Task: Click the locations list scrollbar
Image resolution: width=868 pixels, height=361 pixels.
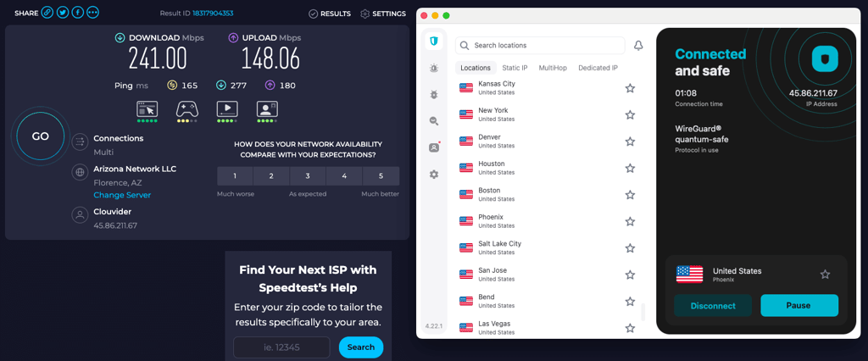Action: click(643, 313)
